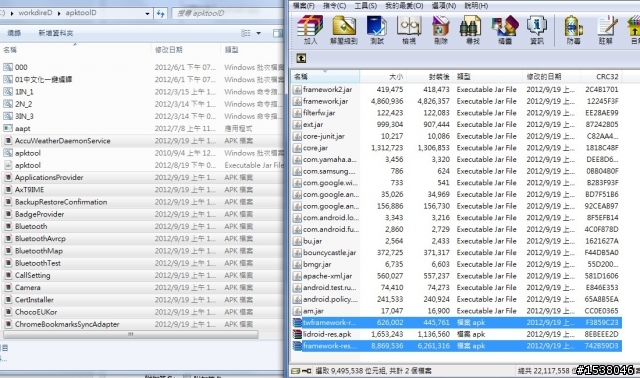Click the 新增資料夾 button in Explorer

tap(56, 33)
